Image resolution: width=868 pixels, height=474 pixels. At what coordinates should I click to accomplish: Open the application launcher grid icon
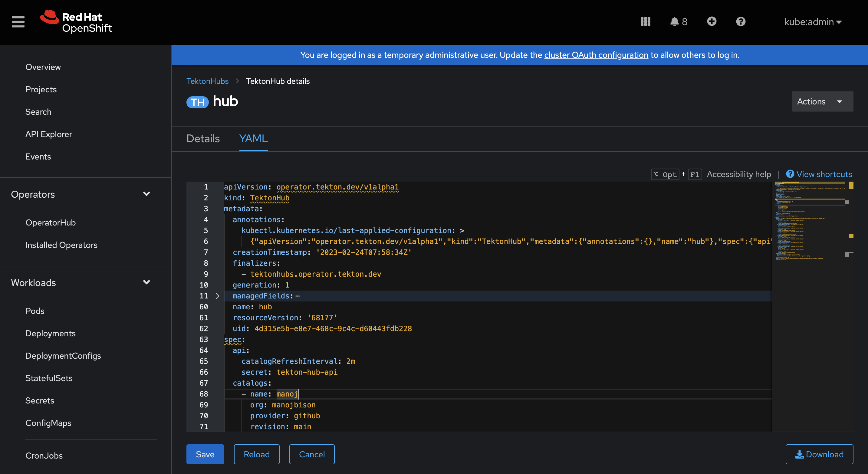click(x=645, y=21)
